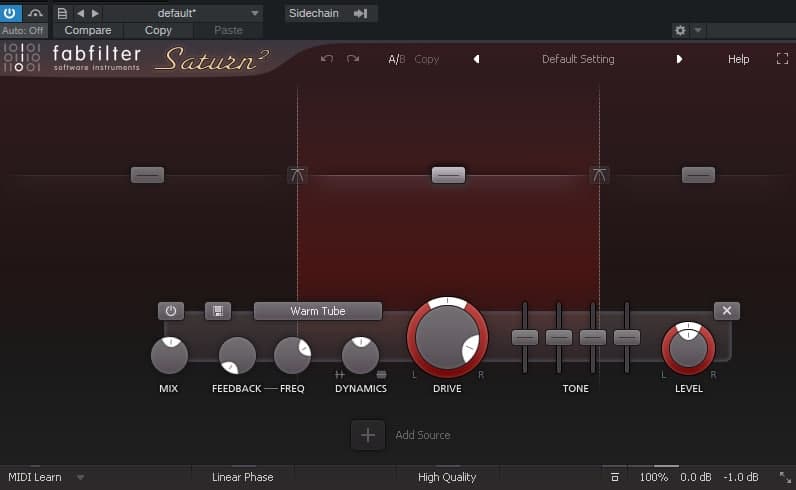Click the expander icon left of DYNAMICS
The width and height of the screenshot is (796, 490).
coord(340,375)
